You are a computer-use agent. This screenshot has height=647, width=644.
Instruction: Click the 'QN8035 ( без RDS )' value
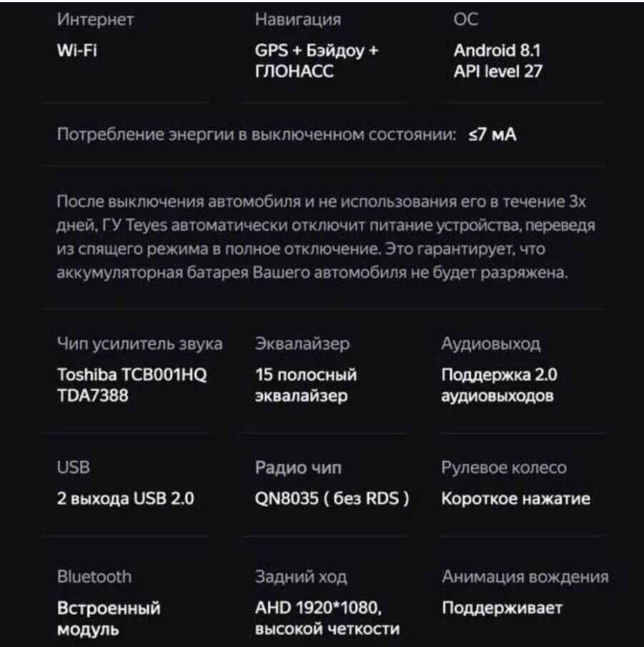pyautogui.click(x=332, y=499)
